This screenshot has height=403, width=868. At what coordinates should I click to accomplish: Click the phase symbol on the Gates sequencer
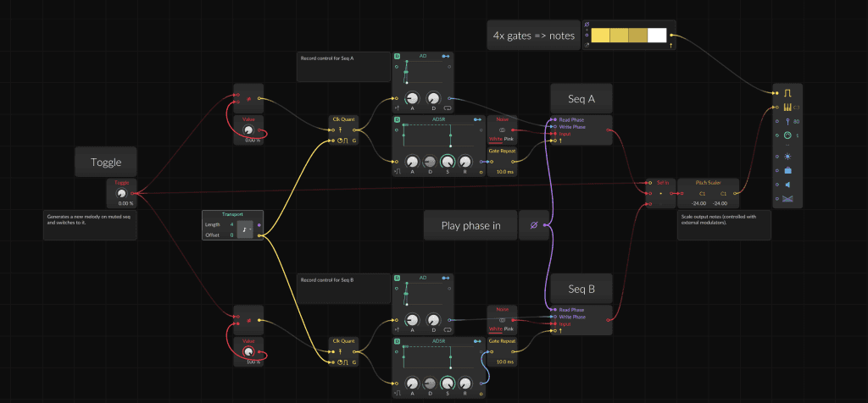[x=587, y=25]
